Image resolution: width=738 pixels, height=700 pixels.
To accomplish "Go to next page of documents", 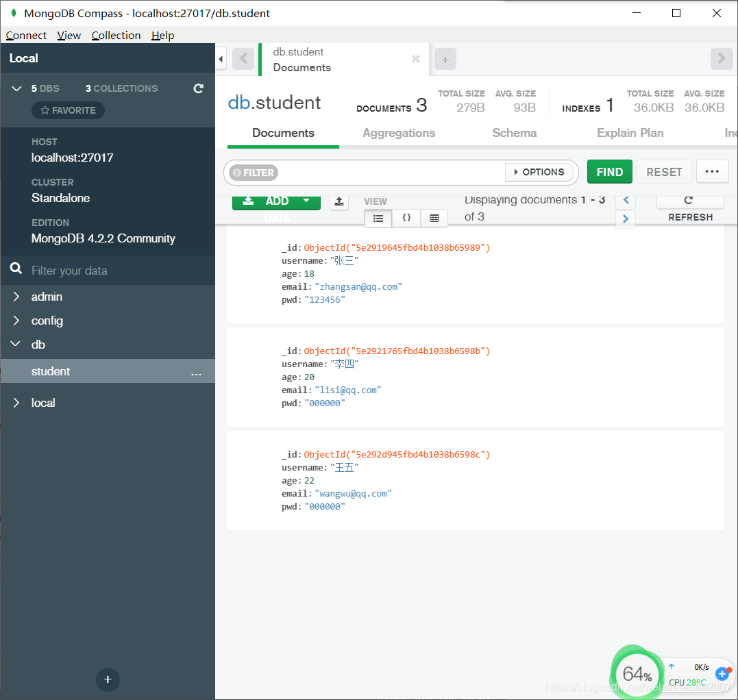I will [x=626, y=218].
